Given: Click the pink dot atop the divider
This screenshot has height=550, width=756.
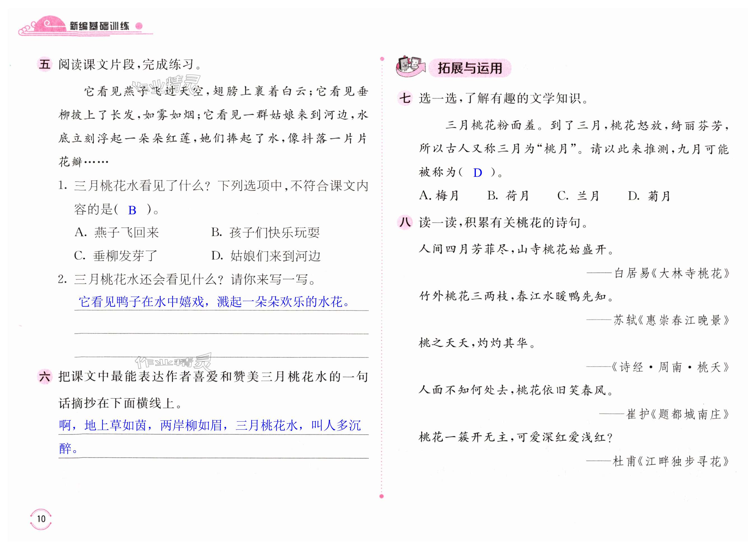Looking at the screenshot, I should click(382, 59).
